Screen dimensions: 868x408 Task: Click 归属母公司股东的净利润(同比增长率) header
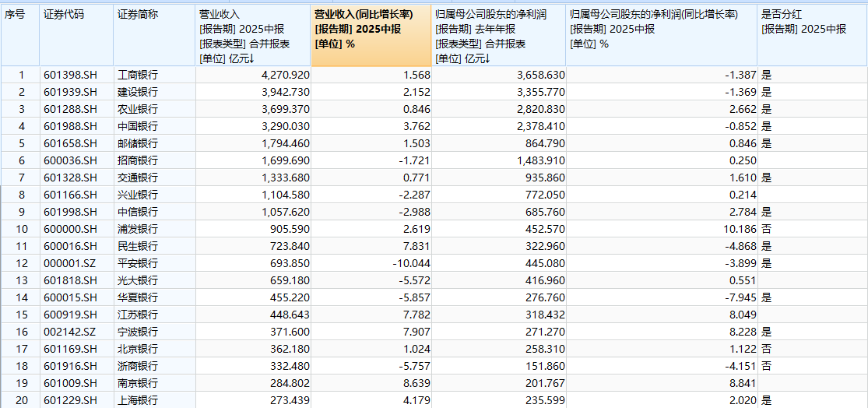[x=662, y=35]
